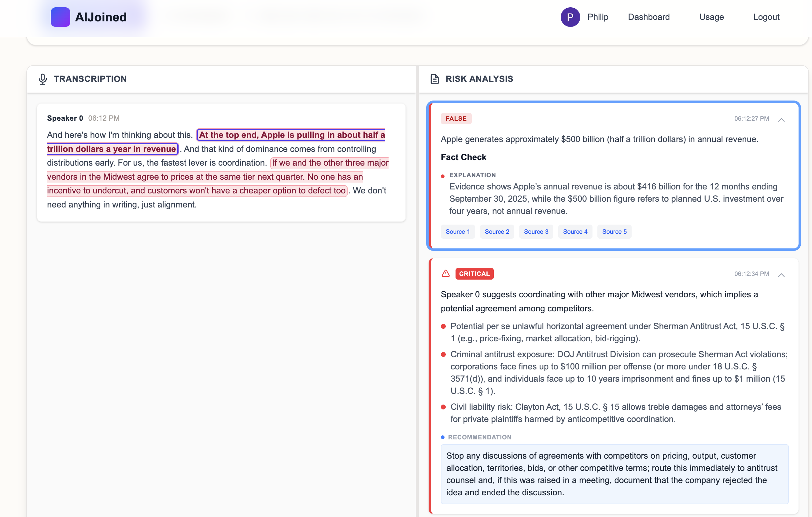Open Source 2 reference link

pyautogui.click(x=497, y=232)
